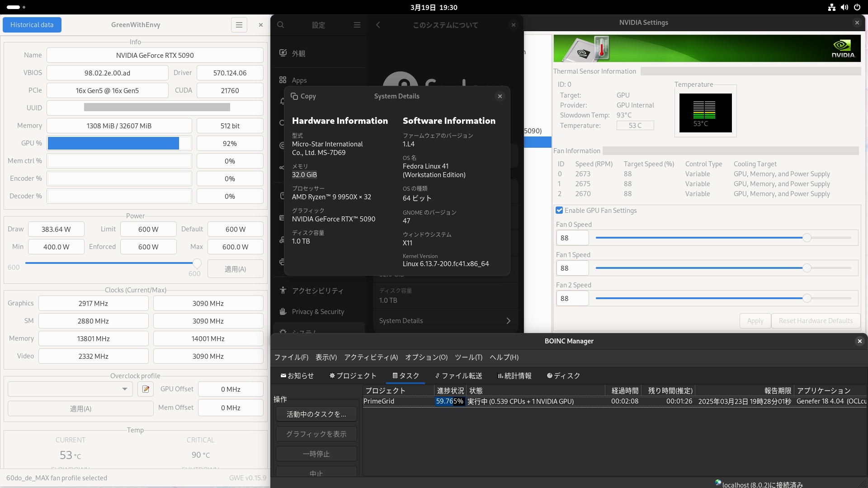Click the Fan 0 Speed slider handle
Viewport: 868px width, 488px height.
click(x=807, y=238)
